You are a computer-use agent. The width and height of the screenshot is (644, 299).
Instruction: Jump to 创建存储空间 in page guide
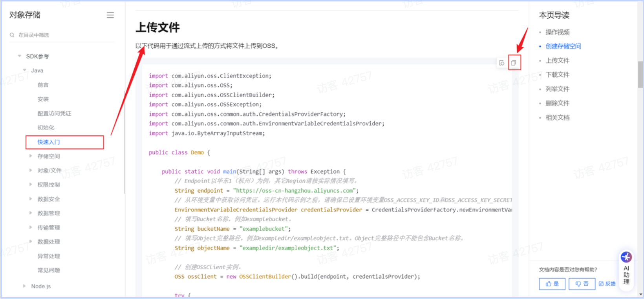(x=563, y=46)
